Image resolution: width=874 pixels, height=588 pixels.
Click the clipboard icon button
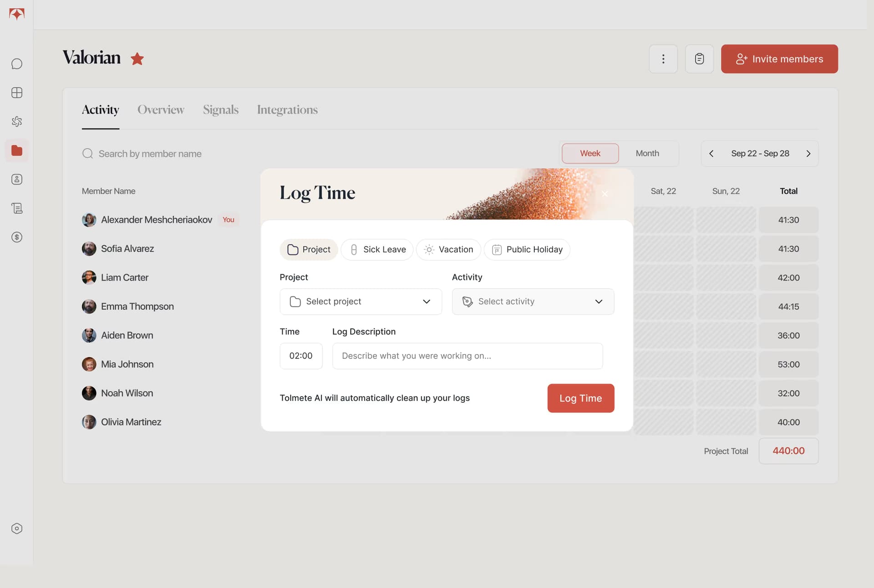pos(699,59)
